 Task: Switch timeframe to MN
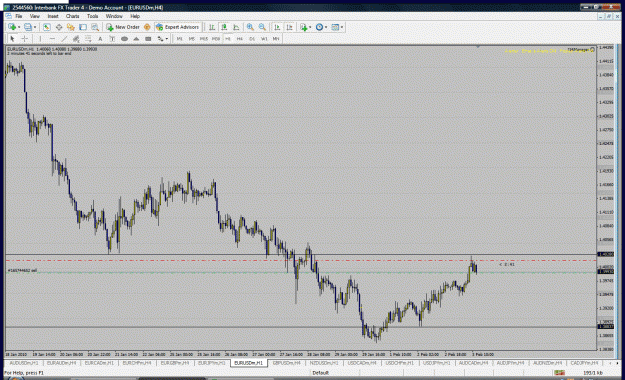[x=276, y=39]
